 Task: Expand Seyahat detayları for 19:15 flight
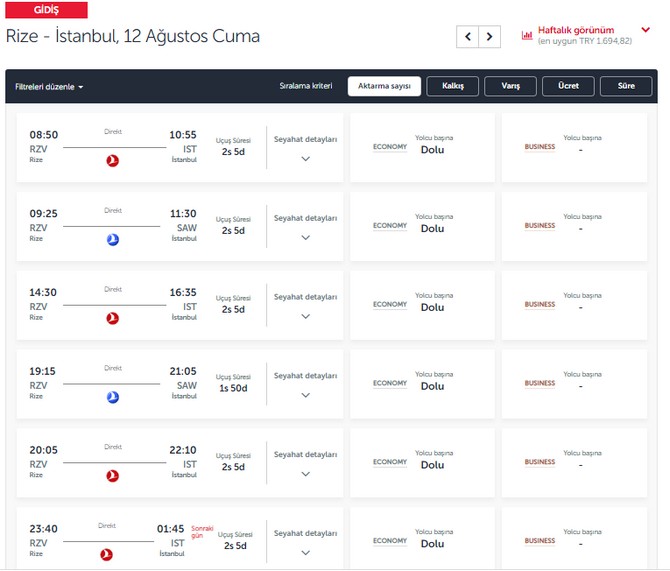(305, 395)
